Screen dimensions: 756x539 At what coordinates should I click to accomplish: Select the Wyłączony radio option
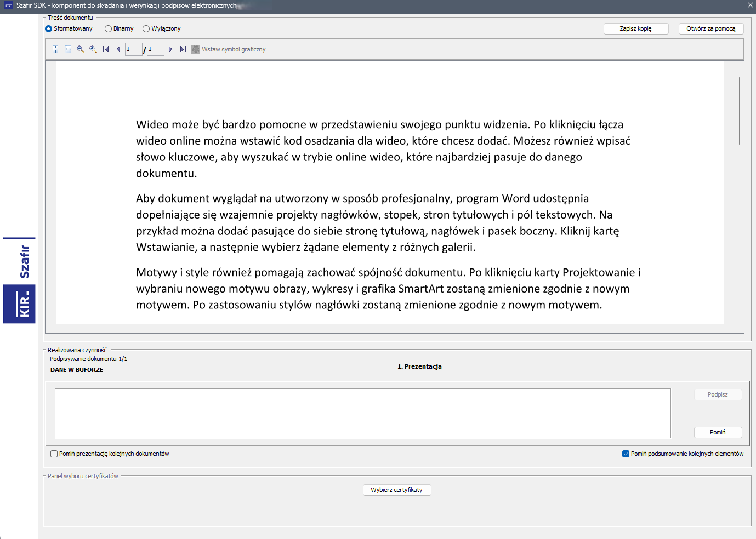pos(146,29)
